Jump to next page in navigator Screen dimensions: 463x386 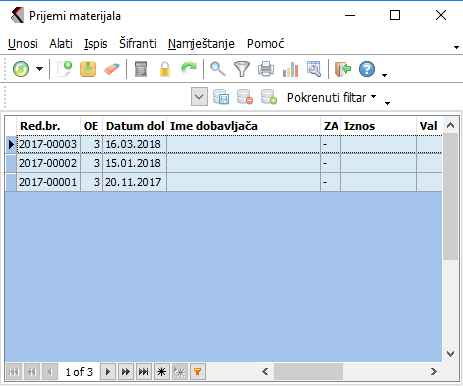[126, 371]
